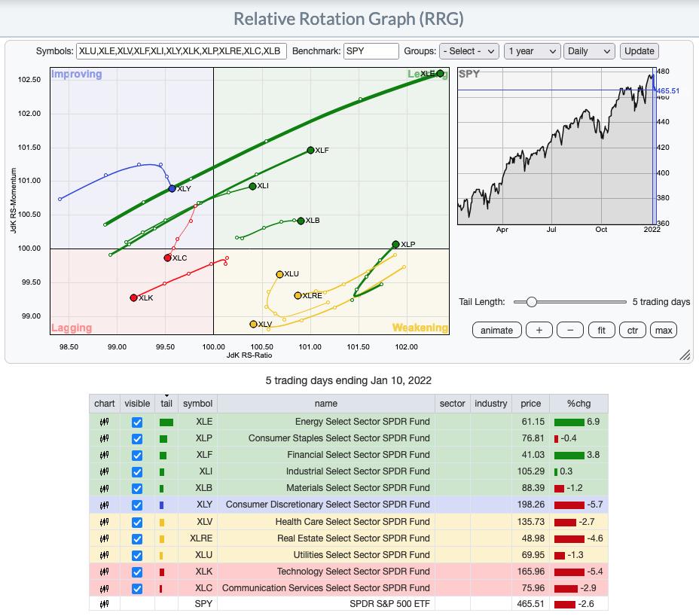
Task: Open the chart icon for XLF row
Action: (x=104, y=455)
